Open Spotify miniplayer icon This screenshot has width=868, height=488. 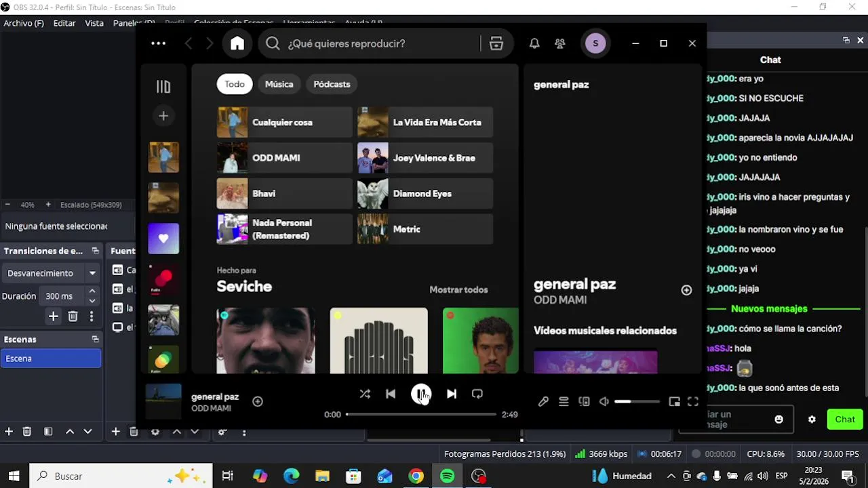[674, 401]
